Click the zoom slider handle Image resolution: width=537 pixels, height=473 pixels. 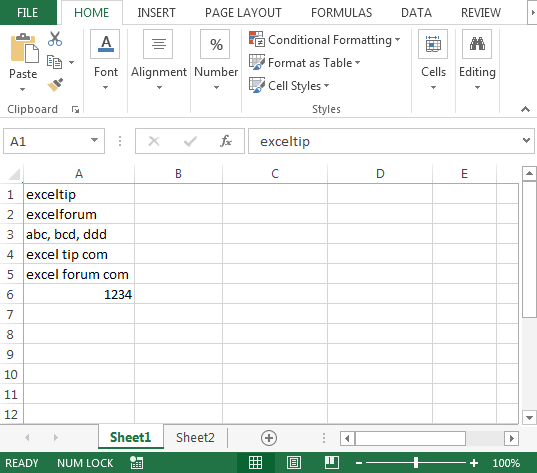[x=416, y=463]
